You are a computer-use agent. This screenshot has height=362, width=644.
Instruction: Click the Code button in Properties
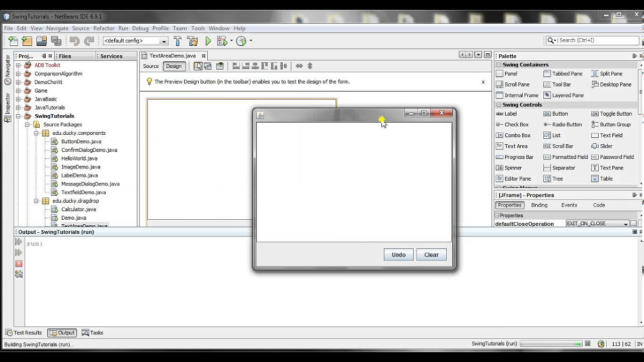(x=599, y=205)
